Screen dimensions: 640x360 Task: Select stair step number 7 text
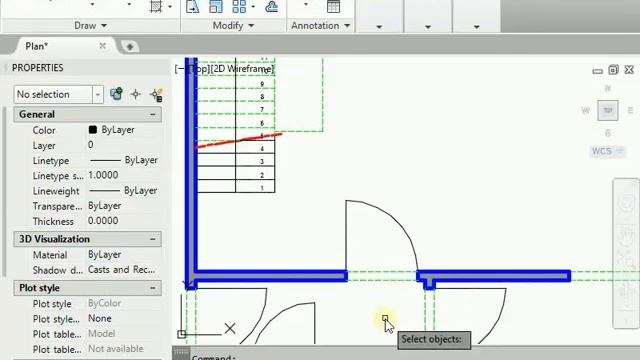coord(262,109)
